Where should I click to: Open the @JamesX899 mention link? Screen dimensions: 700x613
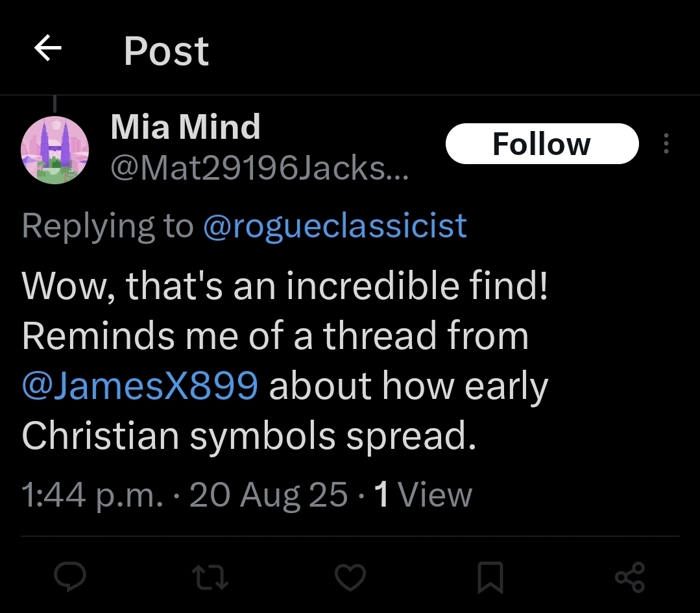point(140,386)
